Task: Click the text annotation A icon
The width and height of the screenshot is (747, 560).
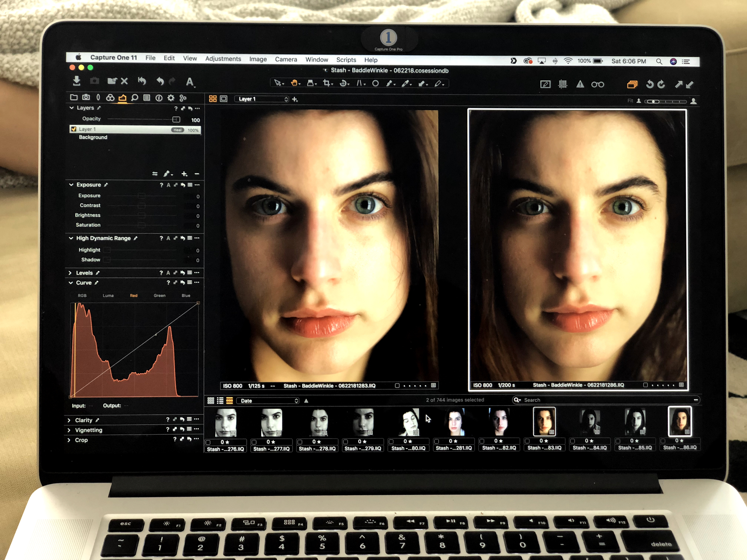Action: 190,82
